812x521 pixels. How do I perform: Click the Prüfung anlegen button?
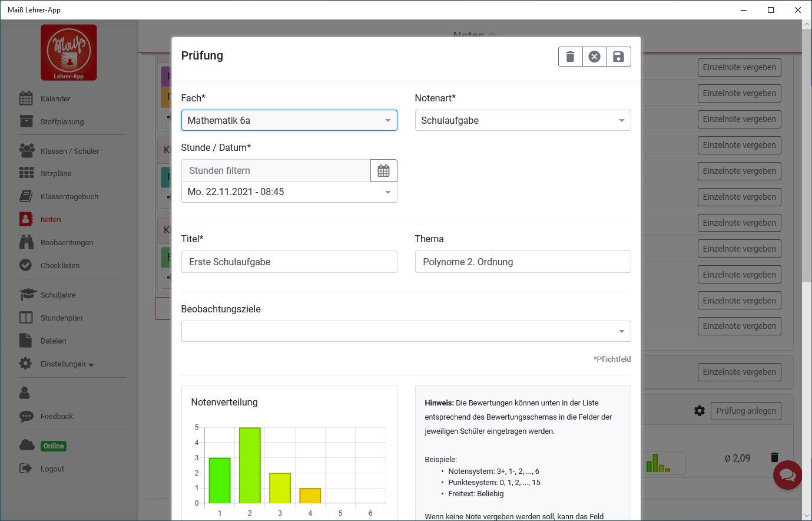(x=746, y=411)
